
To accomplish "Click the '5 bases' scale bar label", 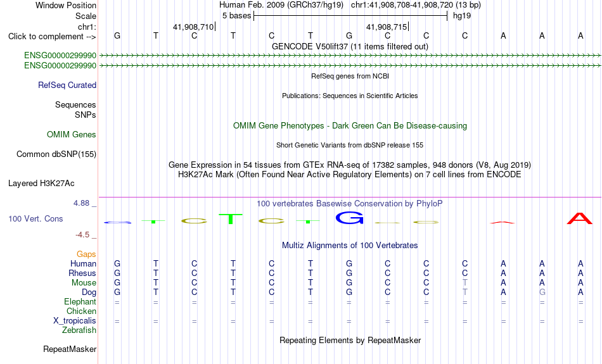I will [x=236, y=16].
